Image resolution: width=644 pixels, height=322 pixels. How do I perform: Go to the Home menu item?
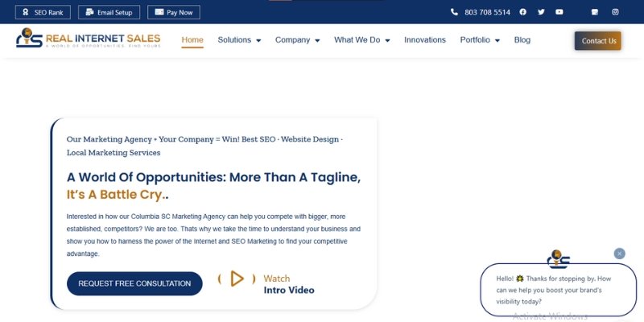192,39
